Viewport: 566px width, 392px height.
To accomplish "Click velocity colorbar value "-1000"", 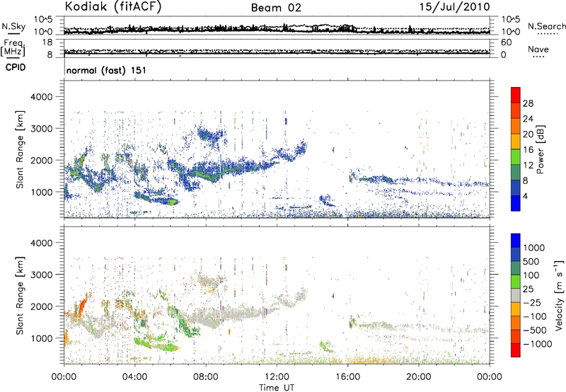I will [538, 344].
